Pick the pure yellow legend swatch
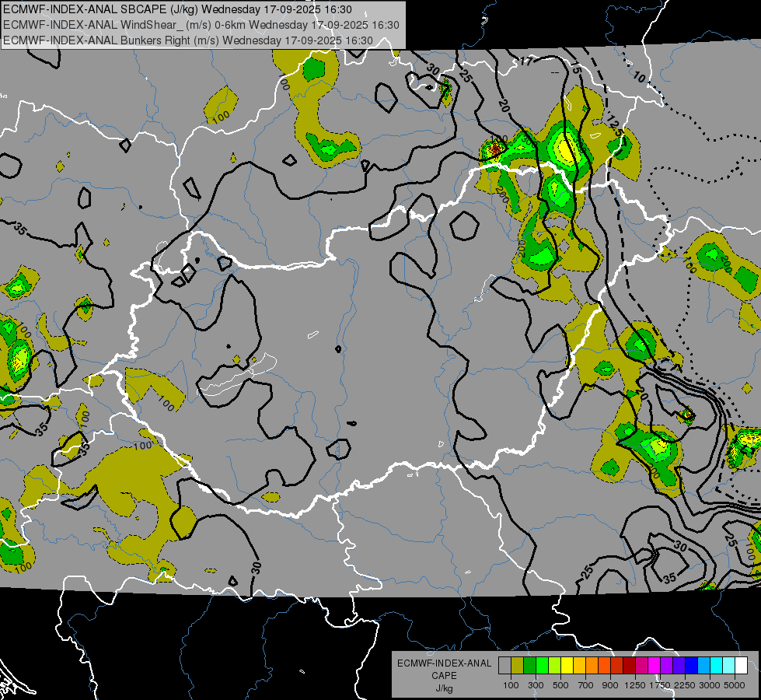Screen dimensions: 761x700 tap(567, 666)
